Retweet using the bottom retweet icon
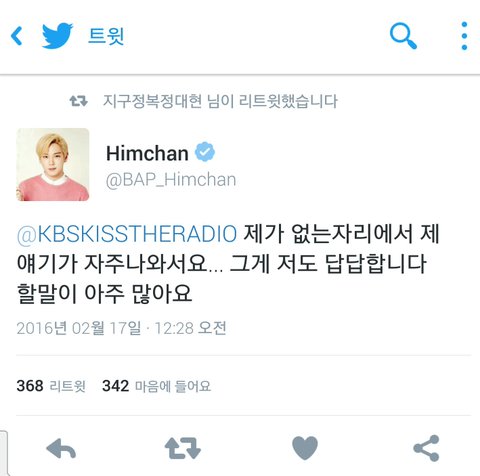480x476 pixels. pos(183,448)
